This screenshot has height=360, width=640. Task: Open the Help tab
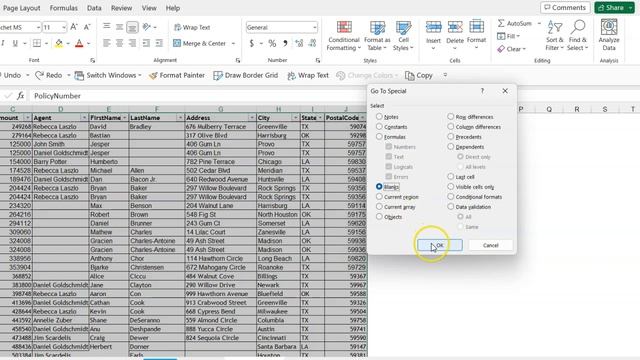click(x=173, y=8)
